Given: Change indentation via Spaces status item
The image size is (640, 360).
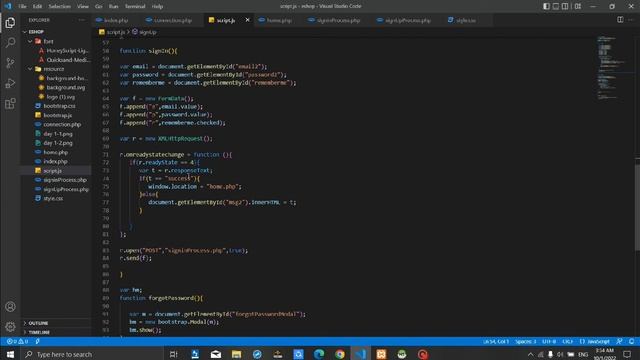Looking at the screenshot, I should (x=525, y=341).
